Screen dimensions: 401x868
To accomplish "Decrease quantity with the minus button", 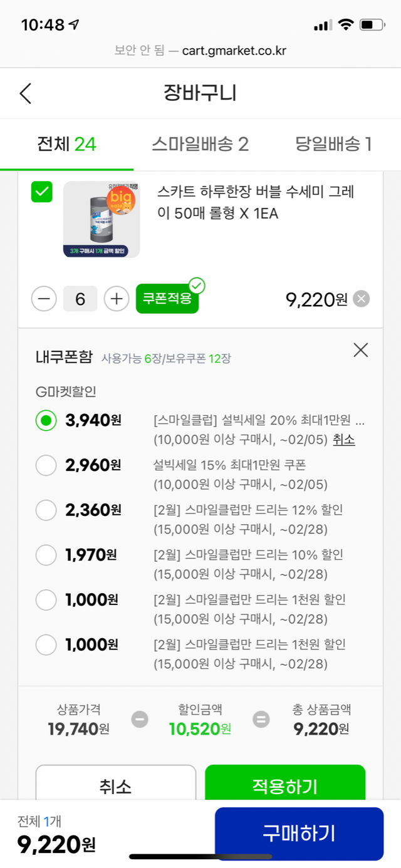I will (44, 299).
